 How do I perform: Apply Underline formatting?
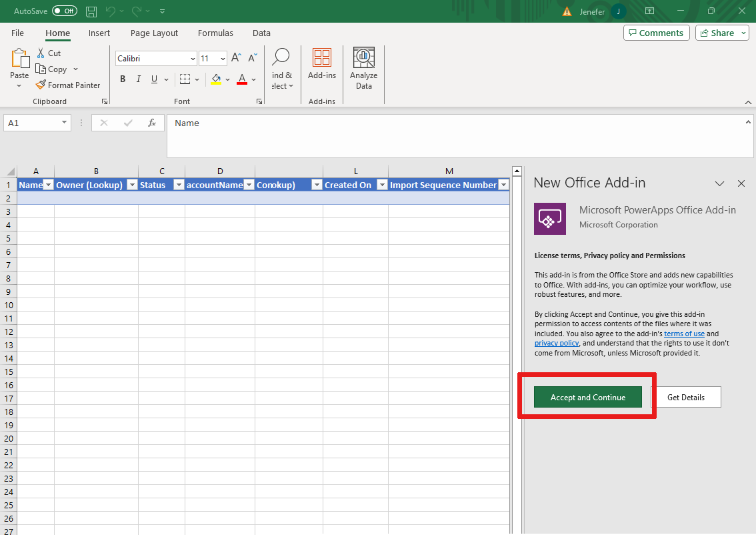153,79
